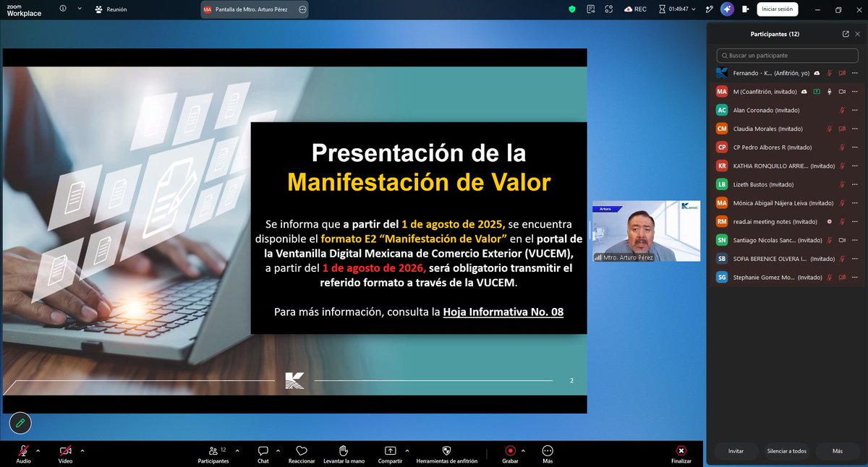Unmute microphone with the Audio button

[24, 453]
